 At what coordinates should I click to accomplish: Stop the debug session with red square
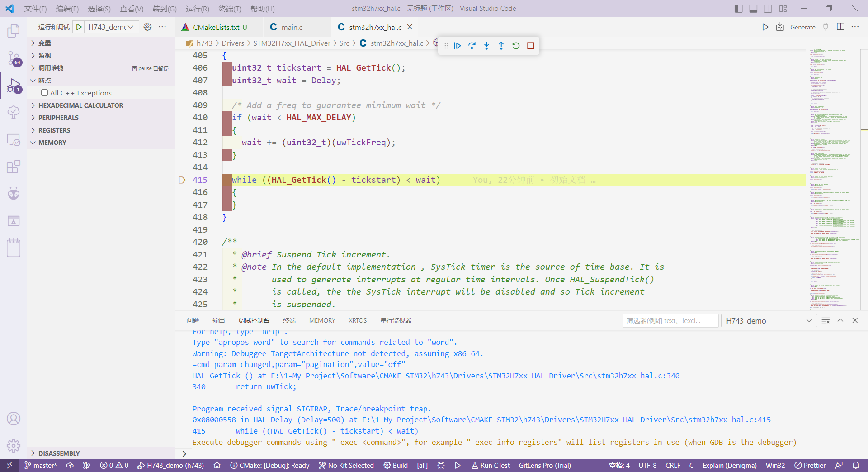coord(531,46)
